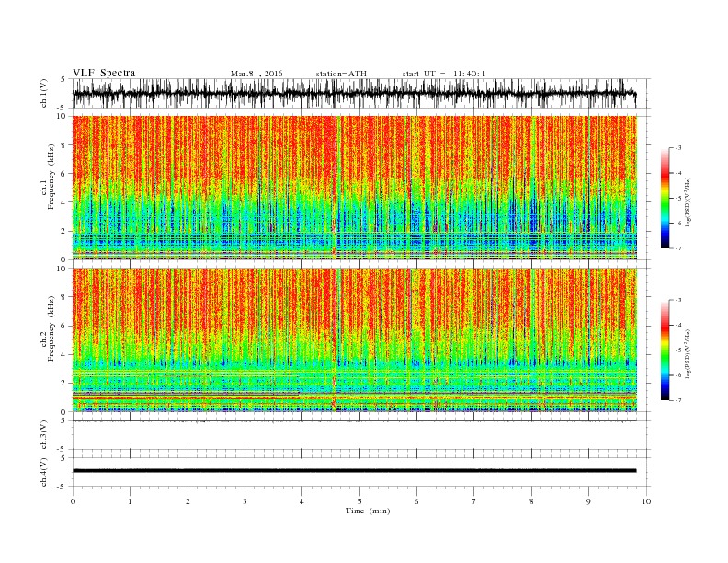Screen dimensions: 728x563
Task: Click time axis tick label "9"
Action: (x=588, y=501)
